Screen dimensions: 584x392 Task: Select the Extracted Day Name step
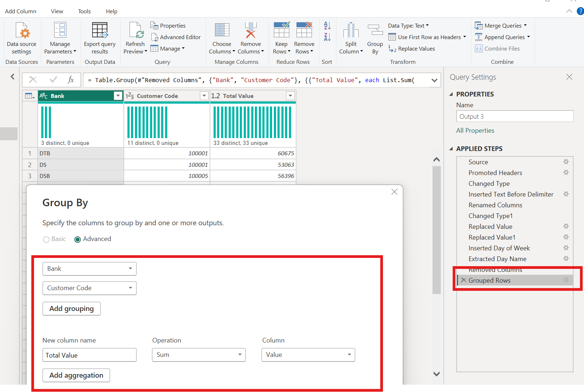(497, 259)
